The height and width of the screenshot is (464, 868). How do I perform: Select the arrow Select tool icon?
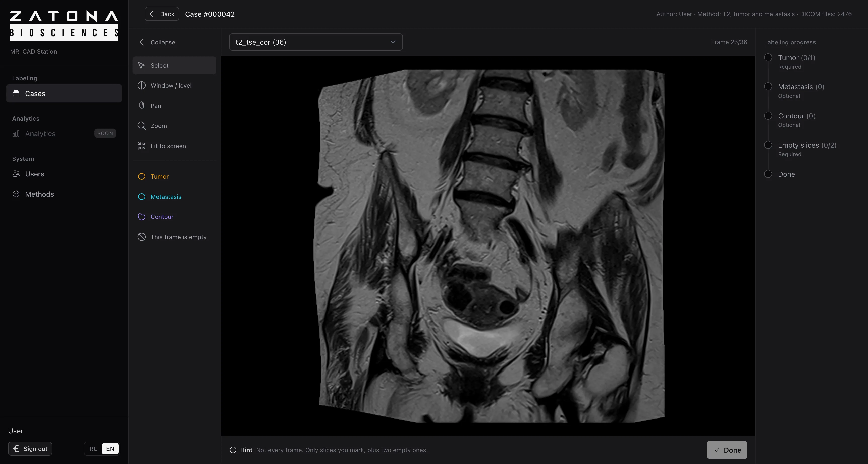tap(141, 65)
